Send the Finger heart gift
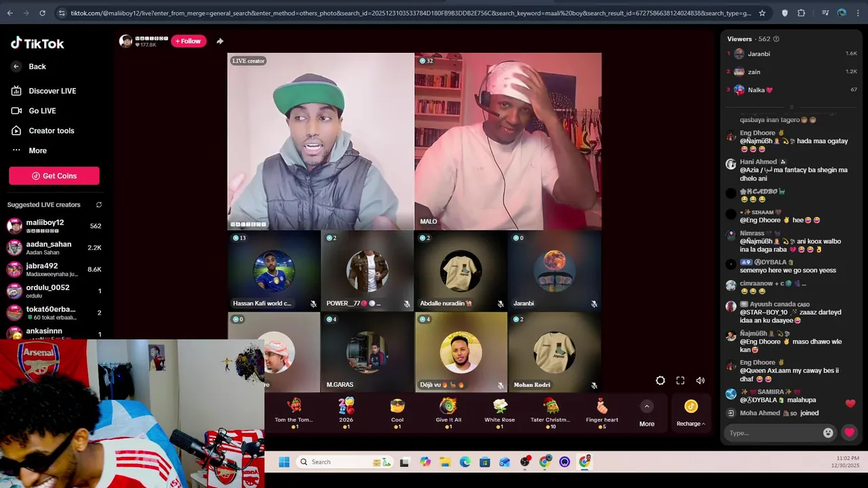This screenshot has width=868, height=488. [602, 413]
